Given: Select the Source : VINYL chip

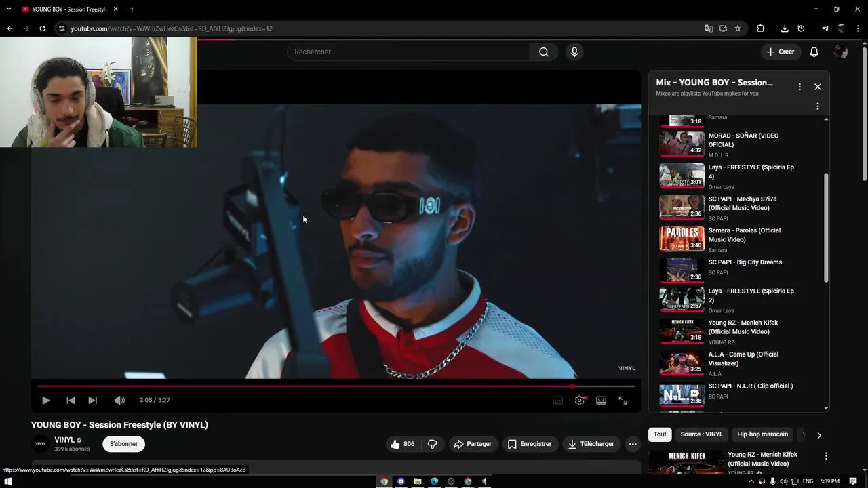Looking at the screenshot, I should coord(701,434).
